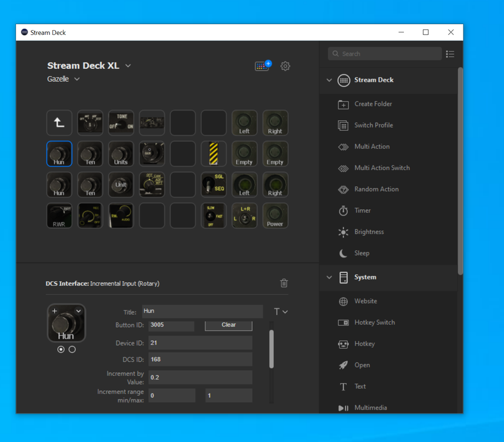Click the SGL SEQ switch key
Screen dimensions: 504x442
[x=214, y=184]
